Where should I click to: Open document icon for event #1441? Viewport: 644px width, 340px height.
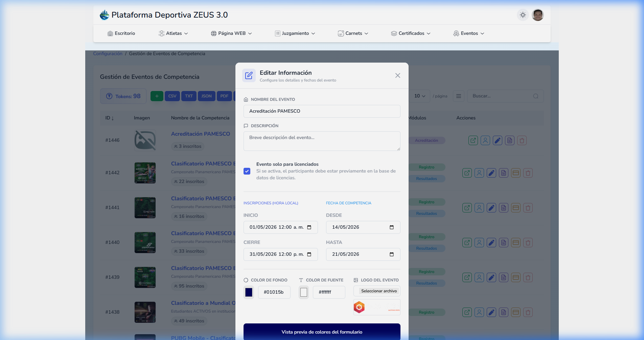coord(504,208)
